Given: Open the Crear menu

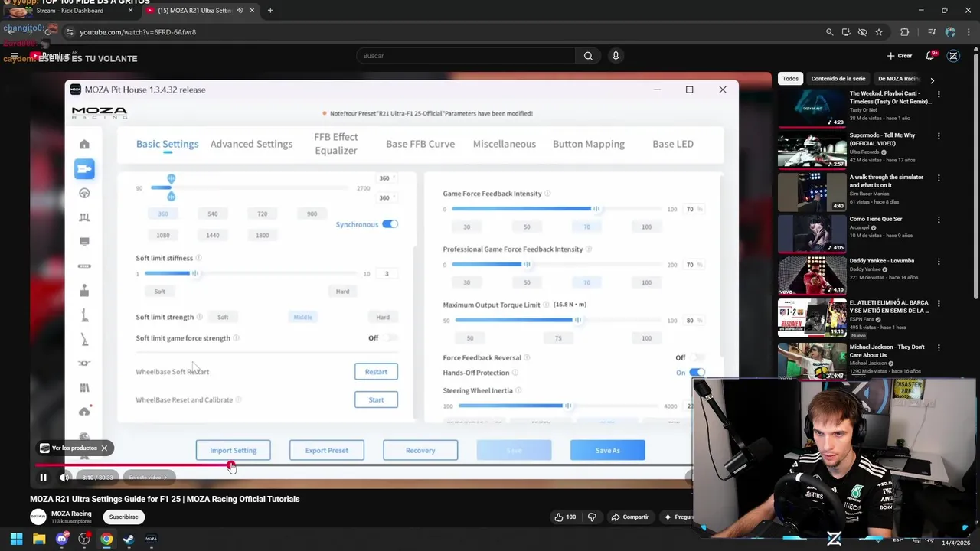Looking at the screenshot, I should 900,56.
